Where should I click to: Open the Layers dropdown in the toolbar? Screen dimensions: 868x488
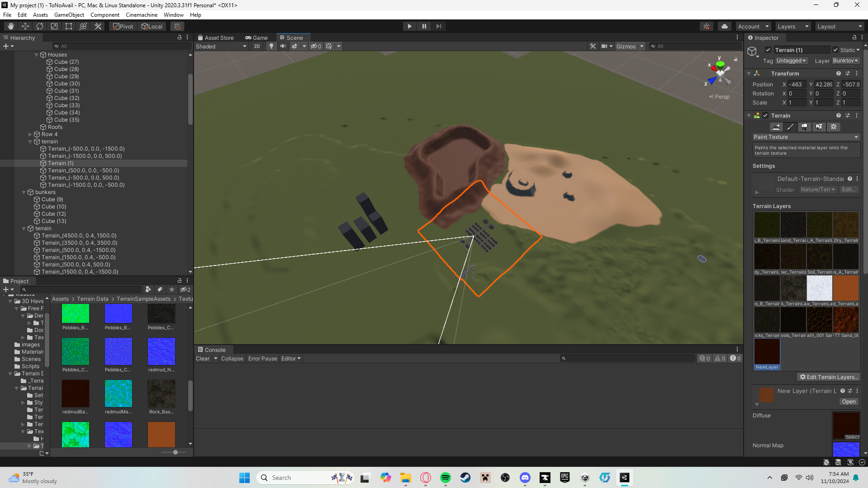(x=792, y=26)
